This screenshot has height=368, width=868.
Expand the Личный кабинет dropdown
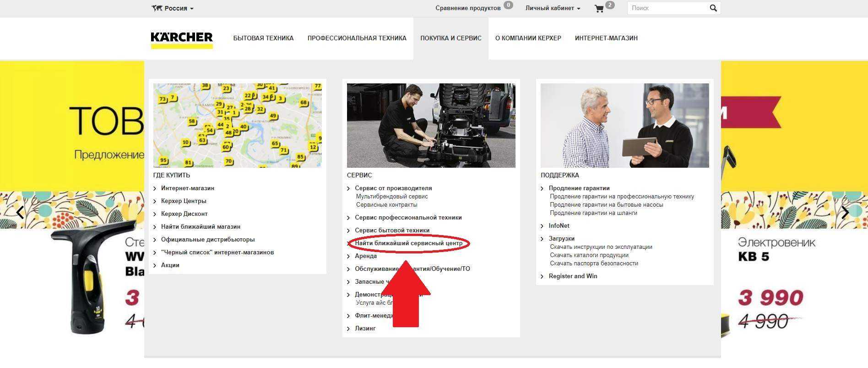(553, 8)
